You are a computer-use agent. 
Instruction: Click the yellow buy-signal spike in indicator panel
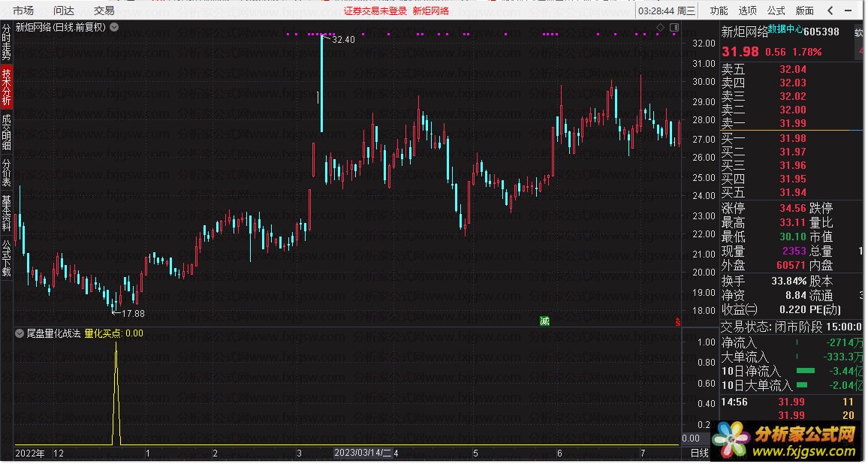(x=116, y=393)
